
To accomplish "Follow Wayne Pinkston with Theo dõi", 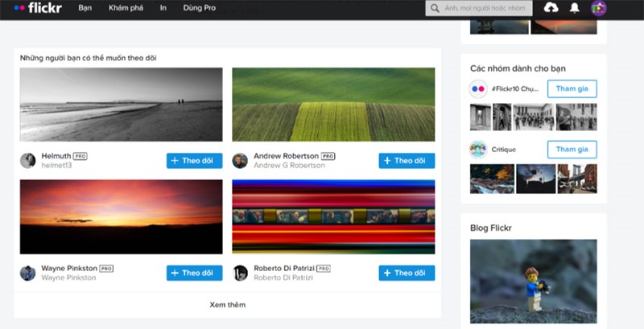I will pyautogui.click(x=194, y=273).
